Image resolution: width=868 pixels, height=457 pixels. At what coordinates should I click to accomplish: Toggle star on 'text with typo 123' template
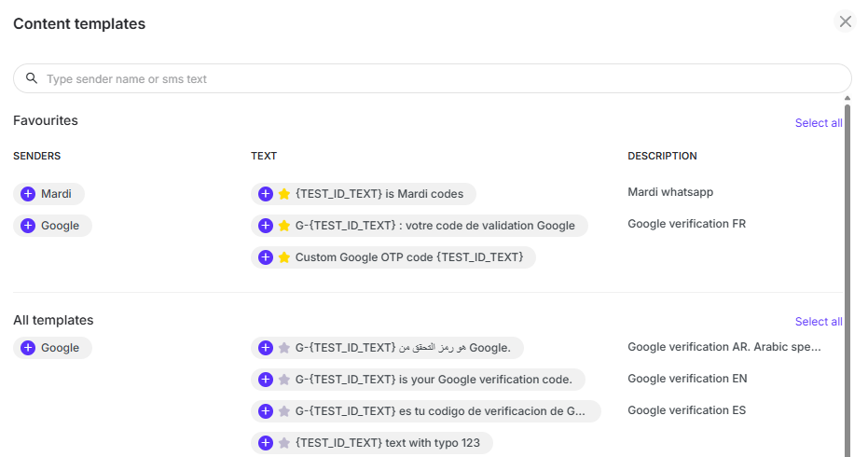284,443
